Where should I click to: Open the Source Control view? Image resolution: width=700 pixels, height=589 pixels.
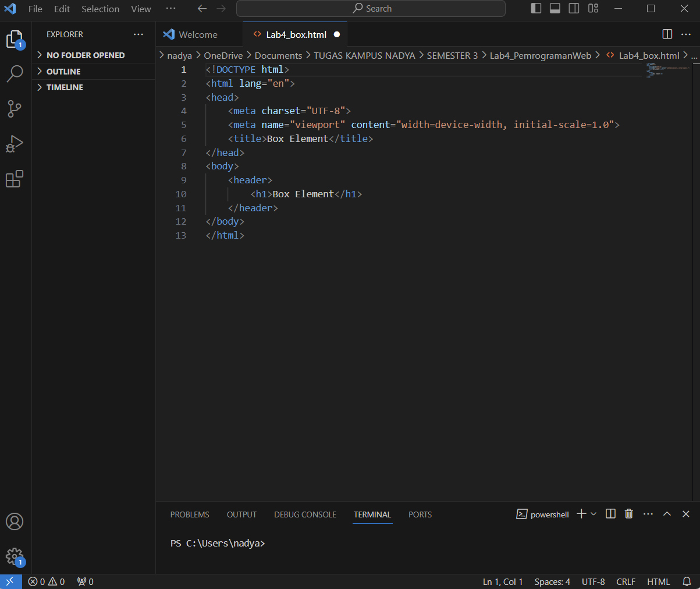pos(14,109)
